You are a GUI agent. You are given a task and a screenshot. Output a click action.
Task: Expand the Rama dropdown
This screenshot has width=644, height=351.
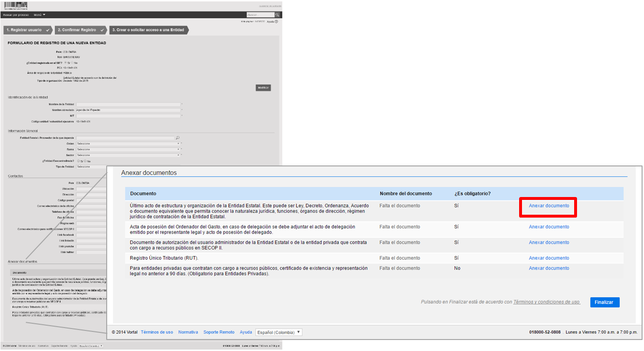128,149
